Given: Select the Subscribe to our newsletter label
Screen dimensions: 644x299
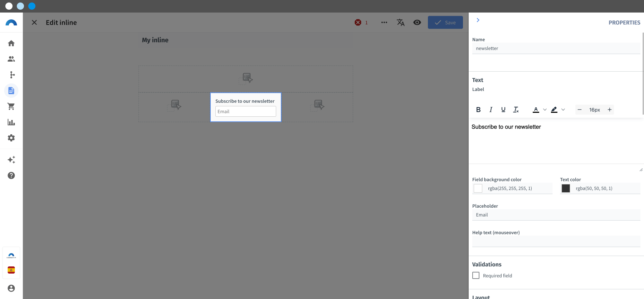Looking at the screenshot, I should [x=245, y=101].
